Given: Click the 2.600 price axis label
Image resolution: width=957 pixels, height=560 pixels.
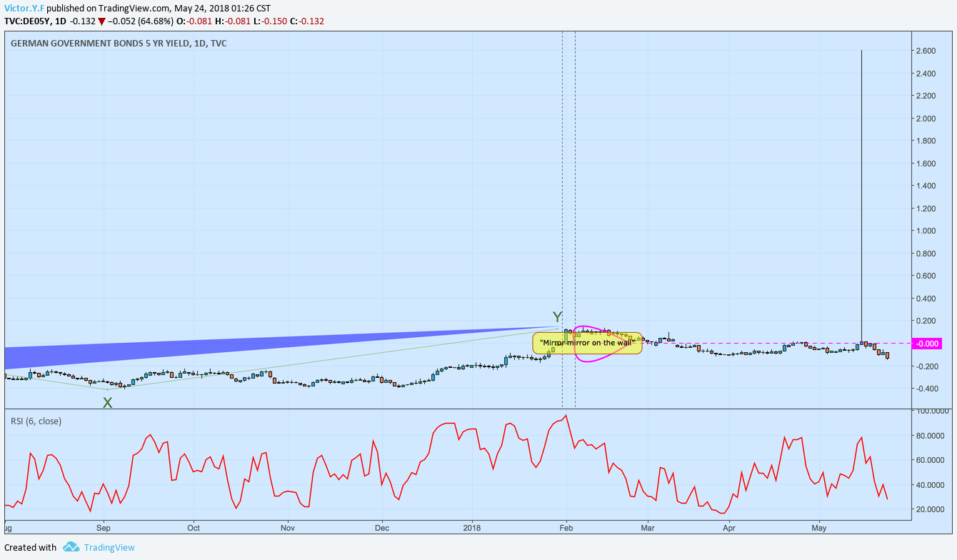Looking at the screenshot, I should pyautogui.click(x=926, y=51).
